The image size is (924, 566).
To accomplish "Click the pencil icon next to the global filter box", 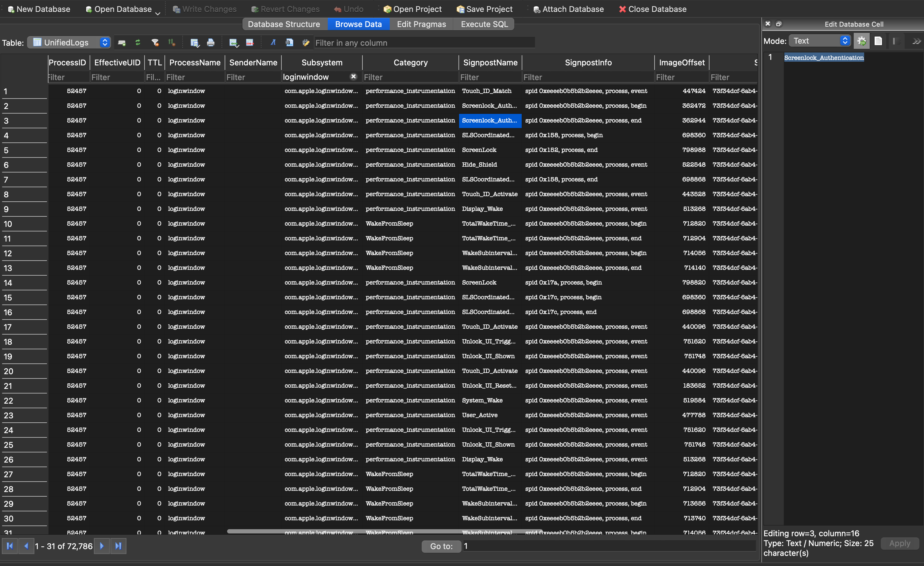I will point(306,43).
